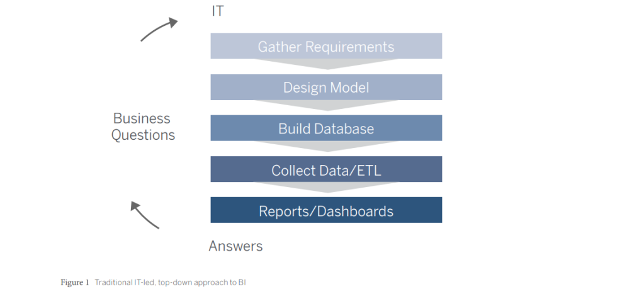This screenshot has height=296, width=644.
Task: Click the Reports/Dashboards block
Action: (x=326, y=210)
